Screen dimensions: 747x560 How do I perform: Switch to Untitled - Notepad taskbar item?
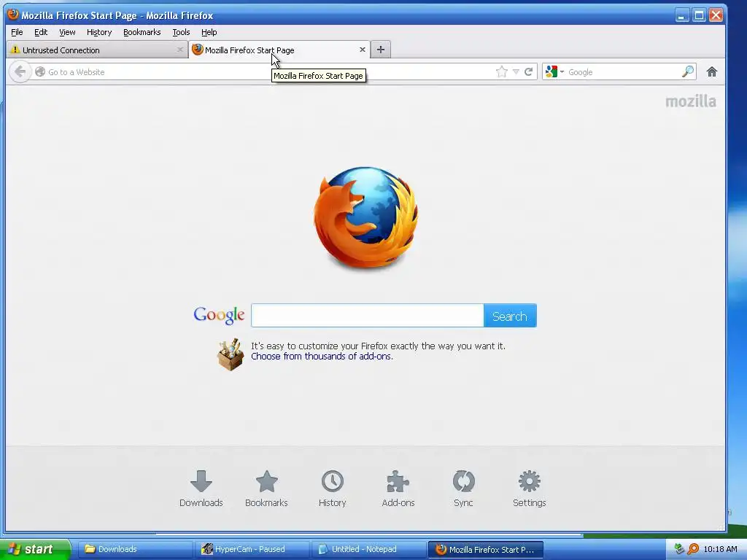(368, 549)
